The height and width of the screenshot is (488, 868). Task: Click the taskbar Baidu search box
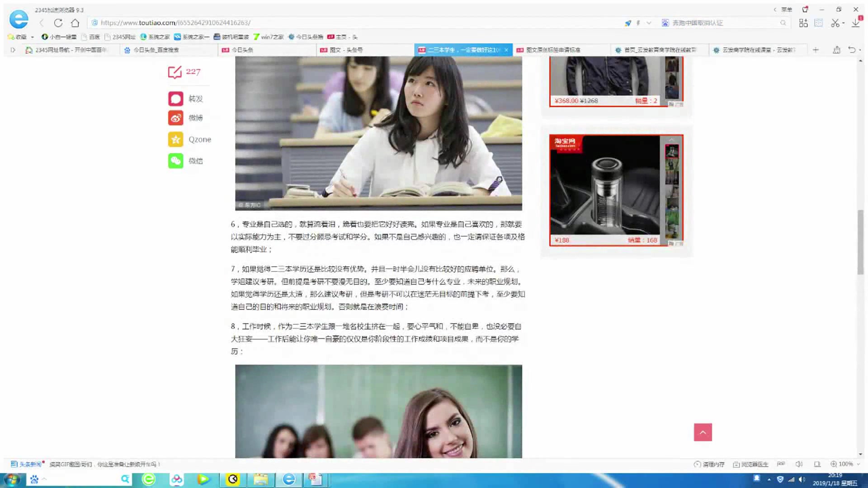coord(79,479)
